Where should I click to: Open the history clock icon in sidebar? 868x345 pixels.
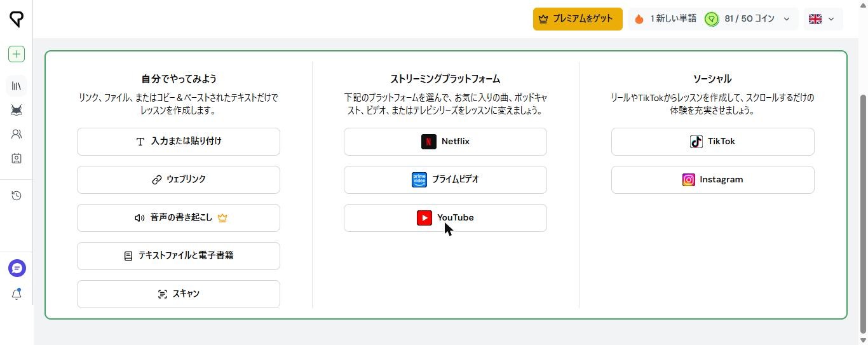[x=17, y=196]
